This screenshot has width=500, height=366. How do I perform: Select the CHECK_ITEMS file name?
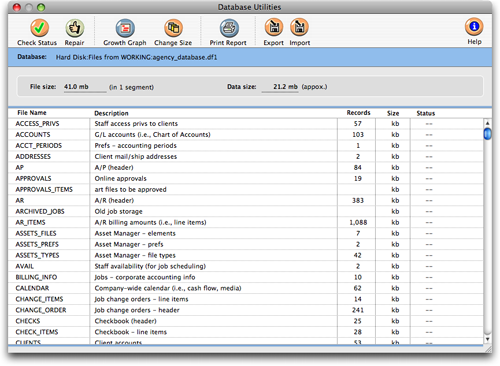click(37, 332)
